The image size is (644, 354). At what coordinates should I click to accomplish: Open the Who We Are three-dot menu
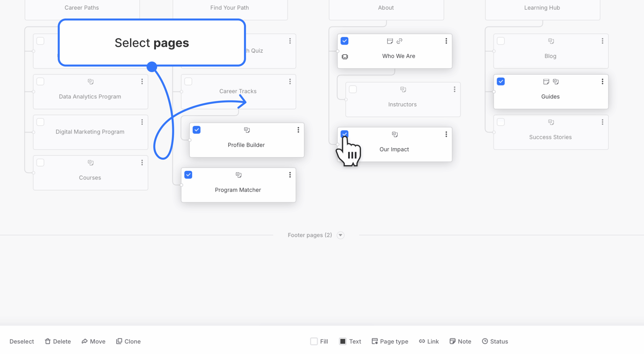(446, 41)
